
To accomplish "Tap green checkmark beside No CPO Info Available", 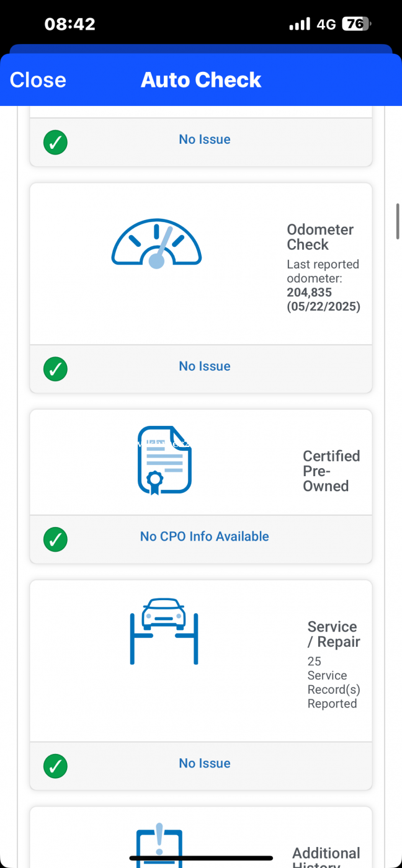I will click(x=55, y=539).
